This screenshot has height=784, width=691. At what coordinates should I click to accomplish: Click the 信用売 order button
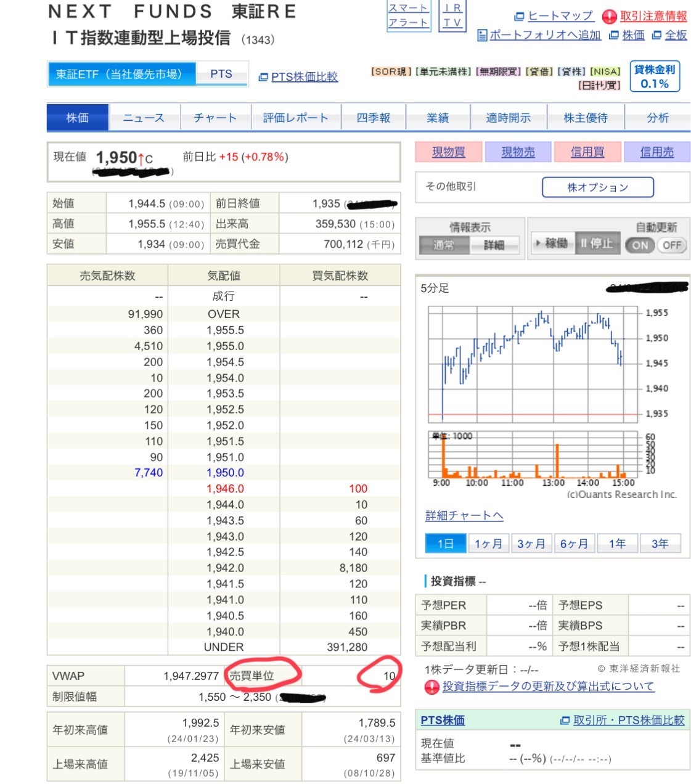(x=657, y=152)
